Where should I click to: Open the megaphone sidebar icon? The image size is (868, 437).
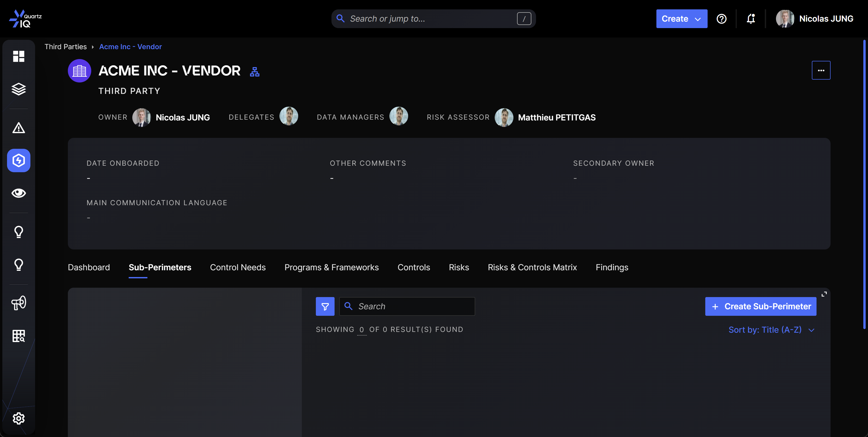(x=18, y=303)
